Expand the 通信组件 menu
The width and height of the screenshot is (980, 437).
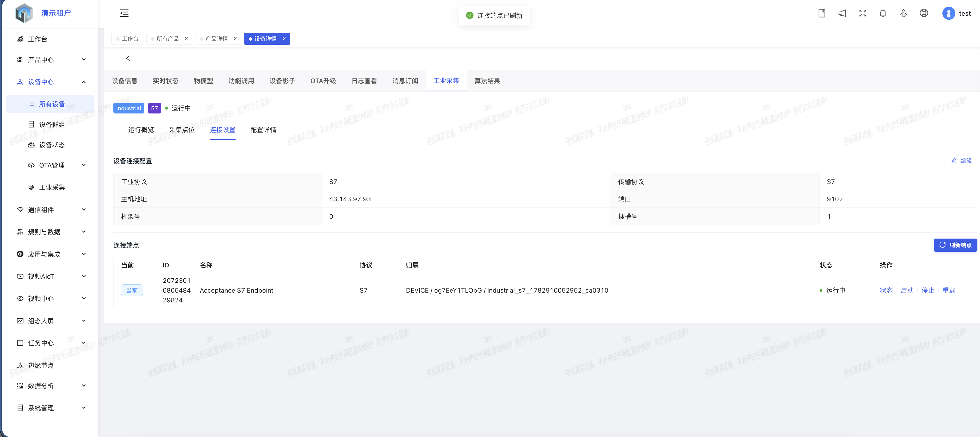point(50,209)
